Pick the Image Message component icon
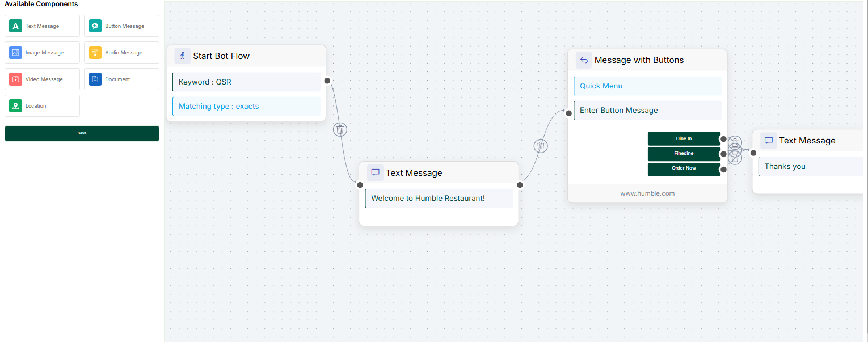 pyautogui.click(x=16, y=53)
